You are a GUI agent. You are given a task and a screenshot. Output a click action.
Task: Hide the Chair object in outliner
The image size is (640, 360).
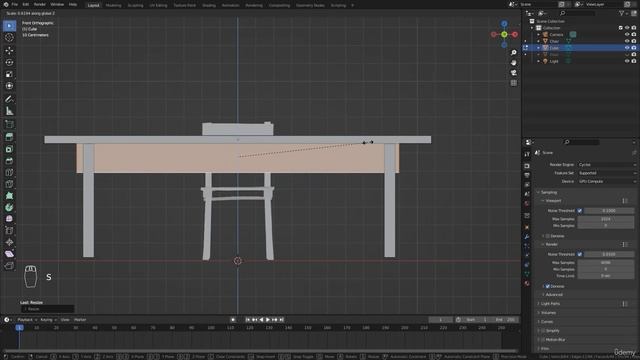coord(627,41)
